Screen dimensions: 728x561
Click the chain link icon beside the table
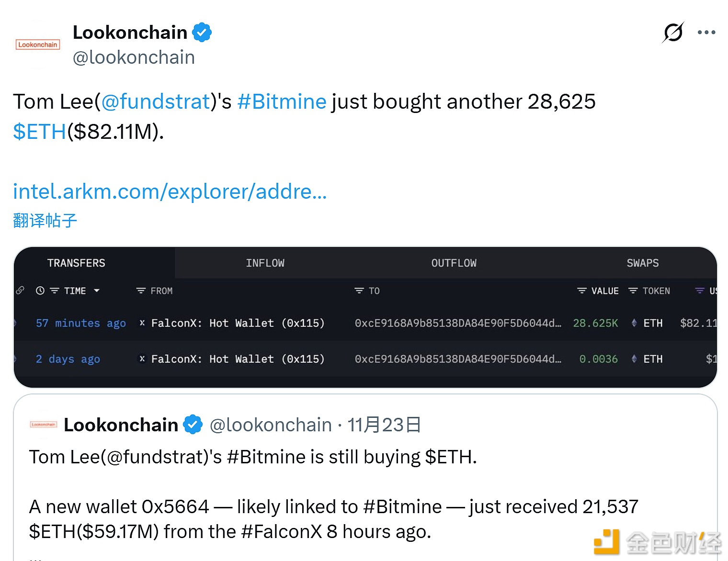[20, 291]
